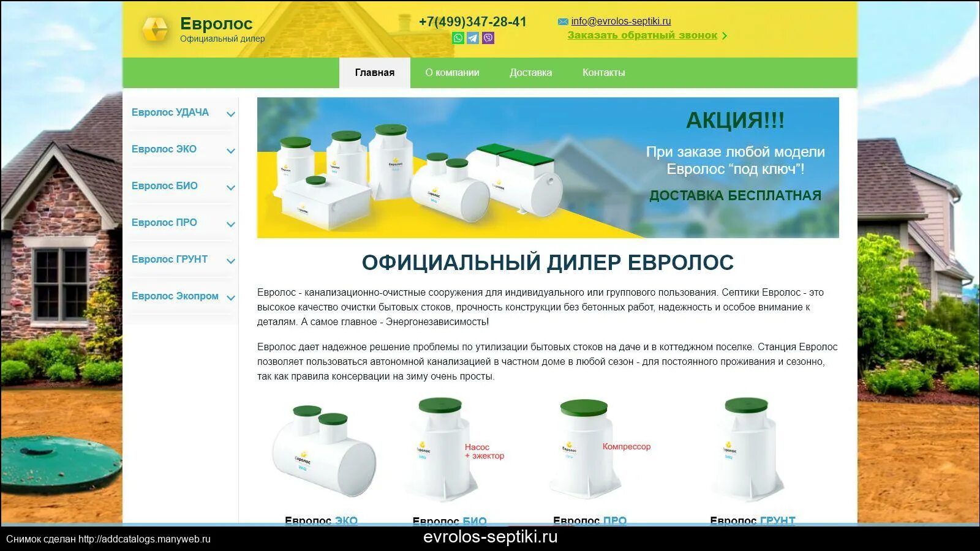Open the Евролос ПРО sidebar link
The image size is (980, 551).
[164, 223]
